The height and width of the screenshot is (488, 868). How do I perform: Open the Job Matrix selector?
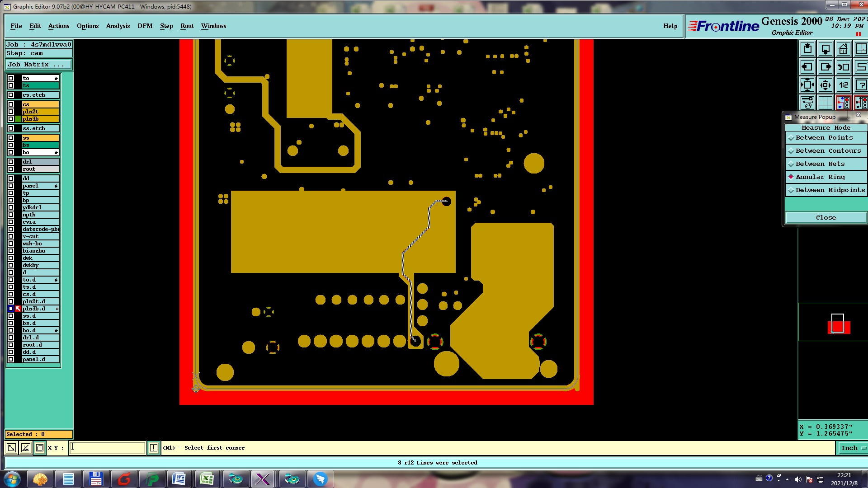coord(38,65)
